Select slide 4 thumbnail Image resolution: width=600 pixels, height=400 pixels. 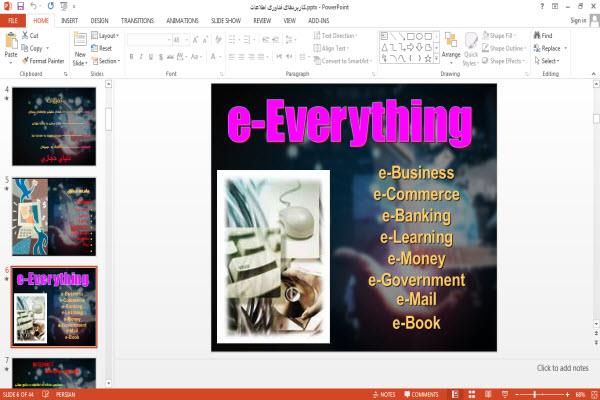(x=54, y=126)
